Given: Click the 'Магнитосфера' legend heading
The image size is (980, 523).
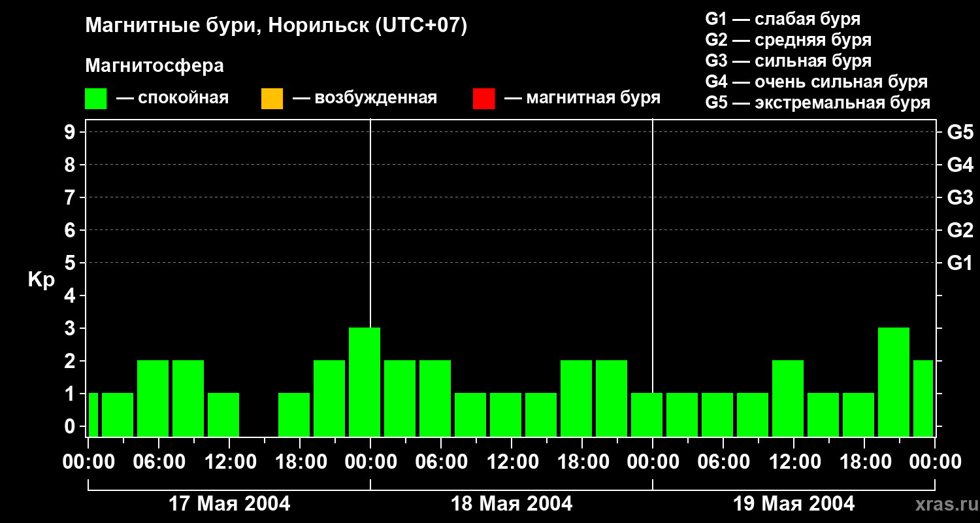Looking at the screenshot, I should [154, 66].
